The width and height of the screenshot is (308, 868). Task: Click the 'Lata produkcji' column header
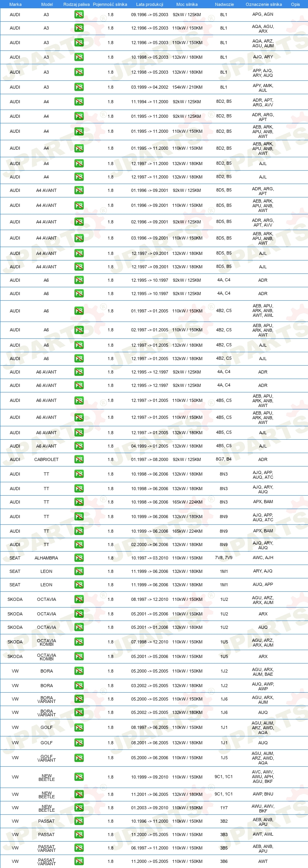150,4
